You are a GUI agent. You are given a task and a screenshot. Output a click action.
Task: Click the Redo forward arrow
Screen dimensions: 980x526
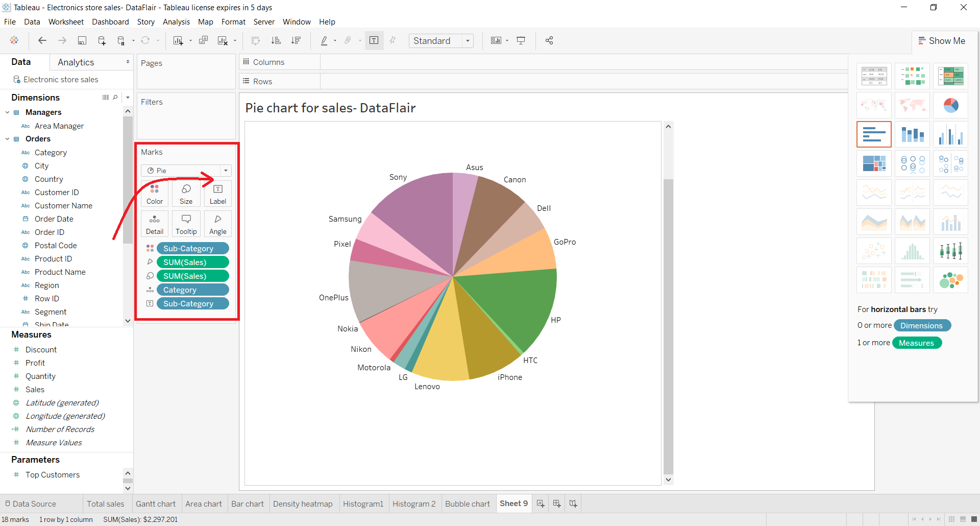(x=62, y=40)
